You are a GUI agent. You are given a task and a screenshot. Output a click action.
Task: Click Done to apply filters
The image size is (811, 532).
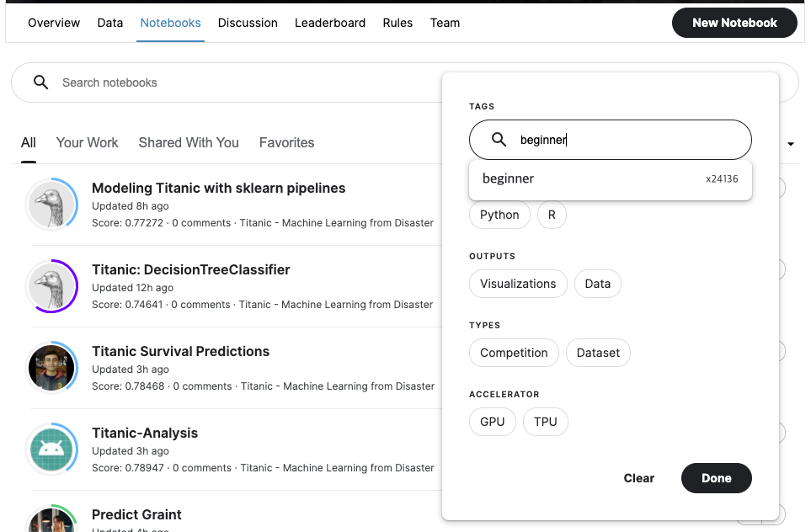(716, 478)
